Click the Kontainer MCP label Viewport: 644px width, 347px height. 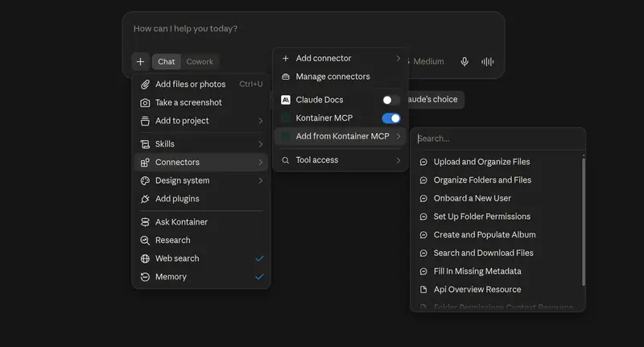tap(324, 118)
